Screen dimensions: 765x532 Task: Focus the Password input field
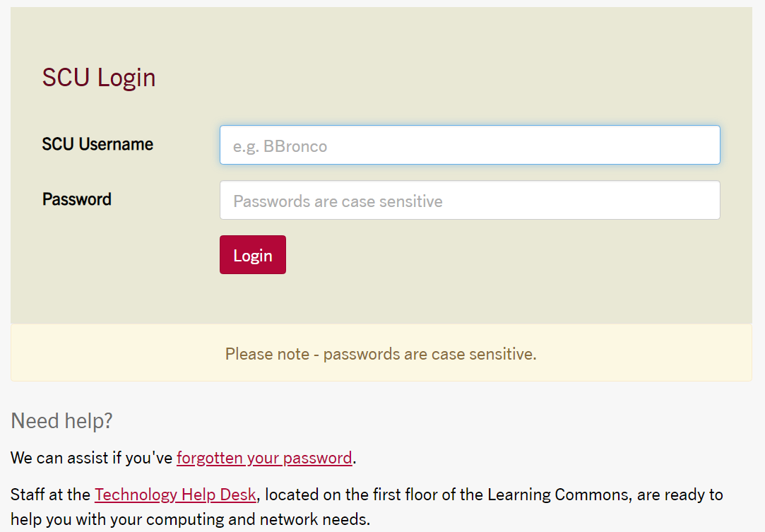[470, 201]
